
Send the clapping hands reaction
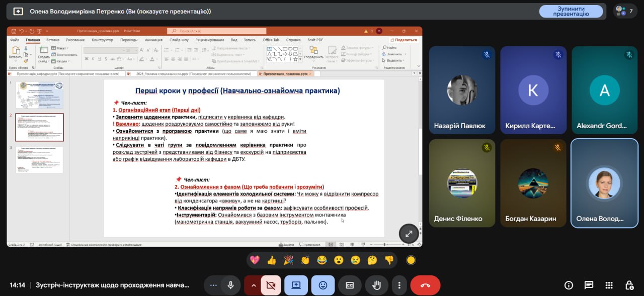click(x=305, y=260)
